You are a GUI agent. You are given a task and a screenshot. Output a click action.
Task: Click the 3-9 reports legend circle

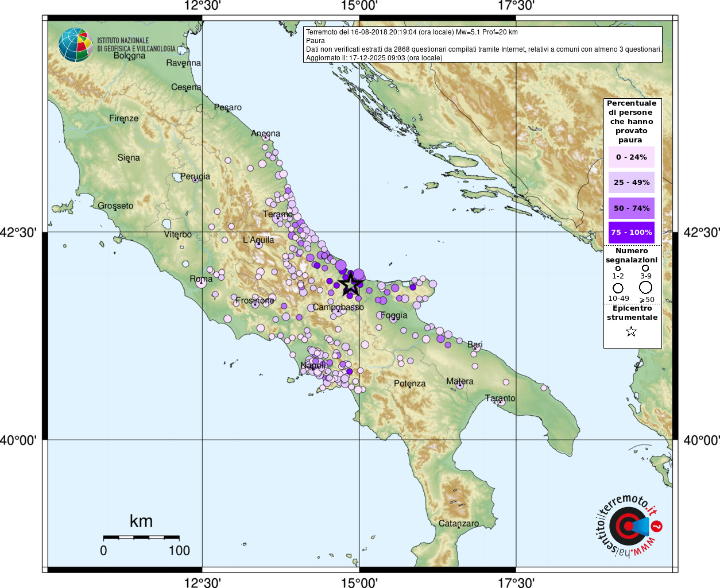pyautogui.click(x=645, y=268)
